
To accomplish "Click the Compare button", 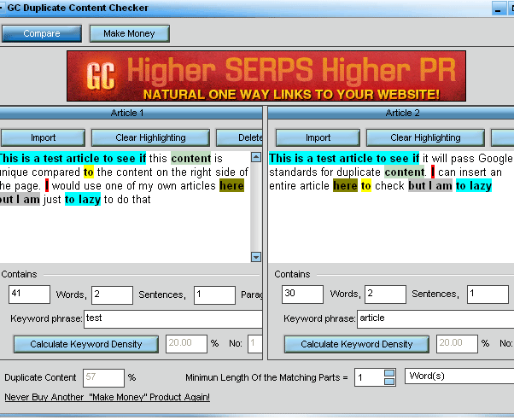I will (42, 34).
